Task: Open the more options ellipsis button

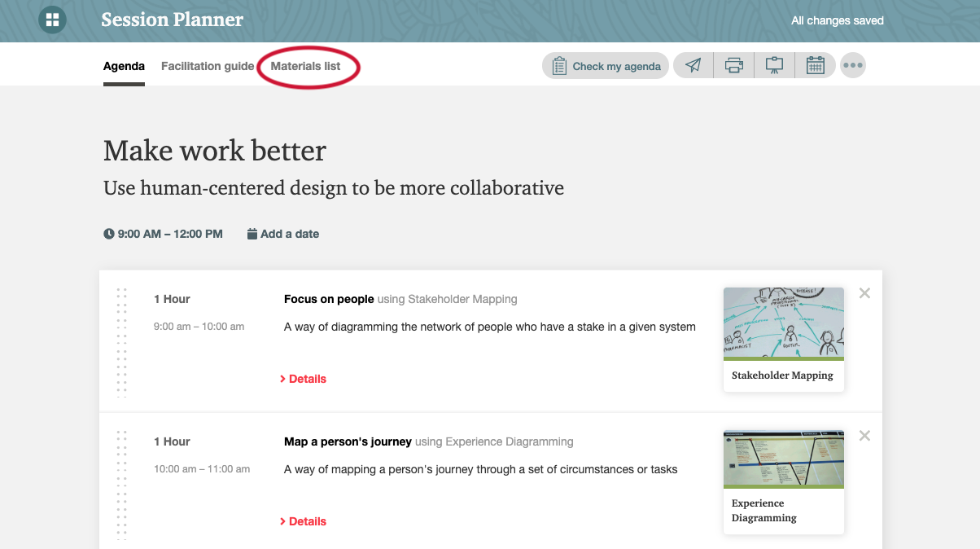Action: 853,66
